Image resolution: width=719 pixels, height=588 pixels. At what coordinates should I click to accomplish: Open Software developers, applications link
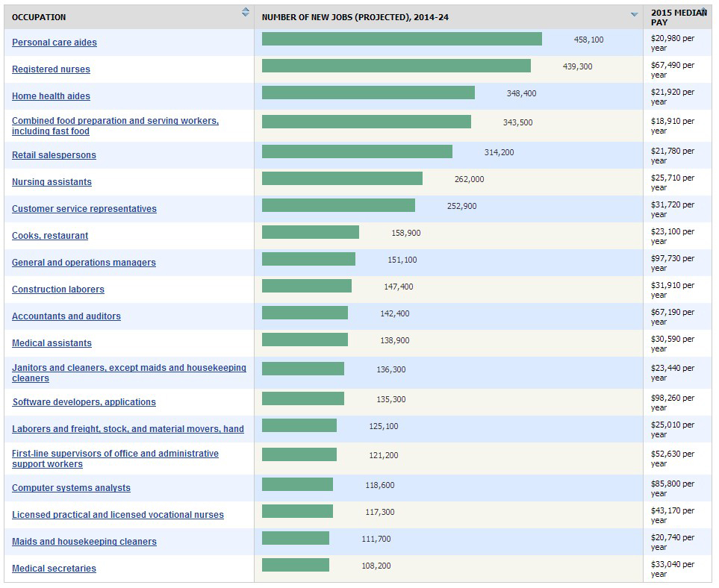tap(84, 402)
